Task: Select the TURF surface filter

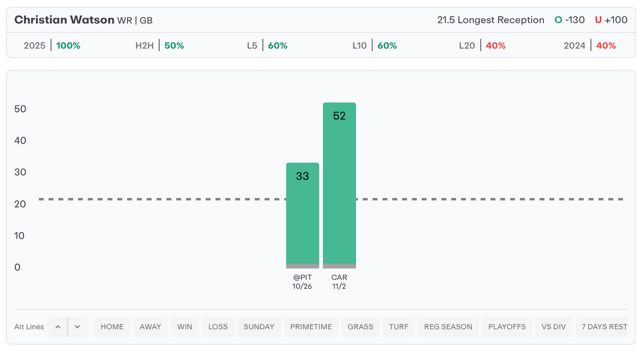Action: tap(399, 327)
